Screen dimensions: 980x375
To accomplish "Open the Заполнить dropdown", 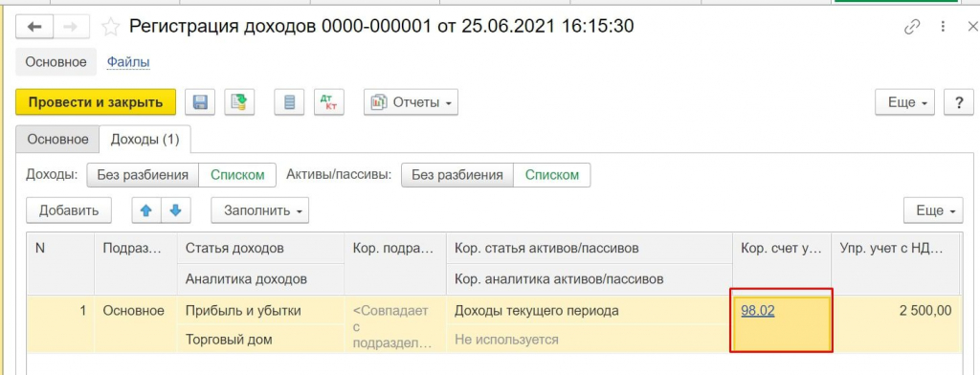I will click(260, 210).
